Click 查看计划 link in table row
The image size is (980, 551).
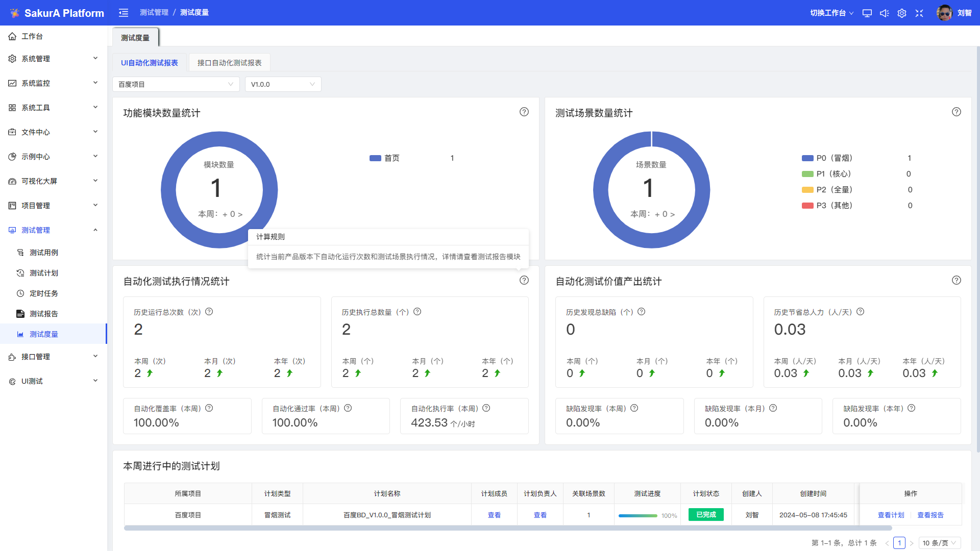coord(891,515)
